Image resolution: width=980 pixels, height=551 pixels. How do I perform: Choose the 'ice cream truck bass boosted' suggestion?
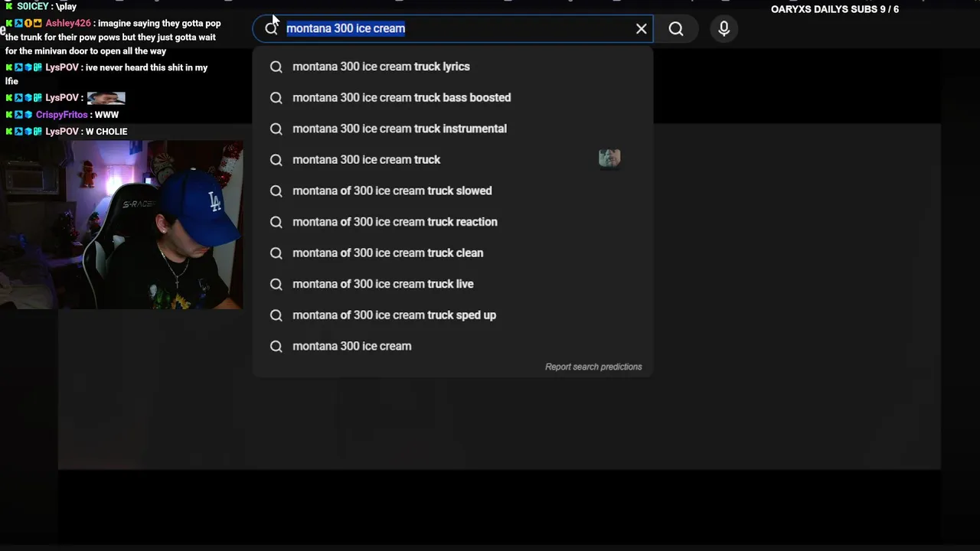pyautogui.click(x=401, y=98)
